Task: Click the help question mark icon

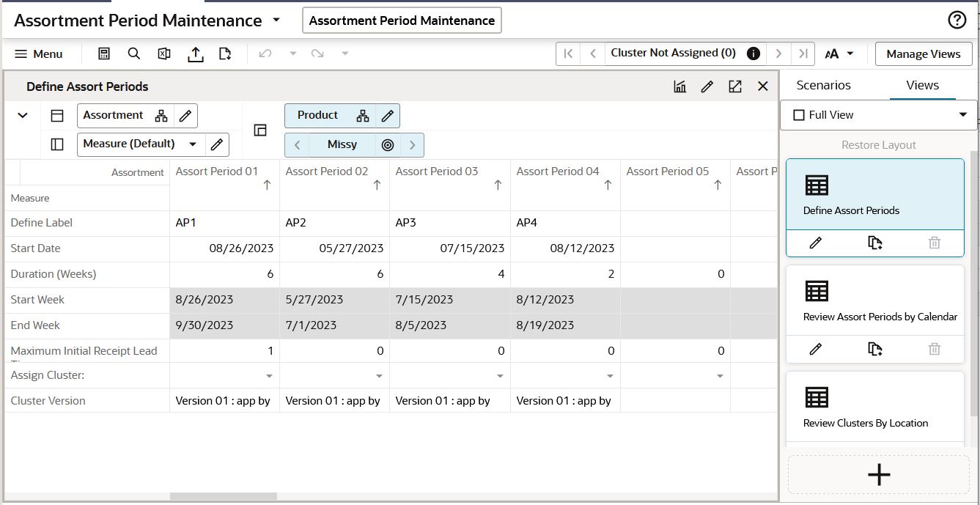Action: [x=957, y=20]
